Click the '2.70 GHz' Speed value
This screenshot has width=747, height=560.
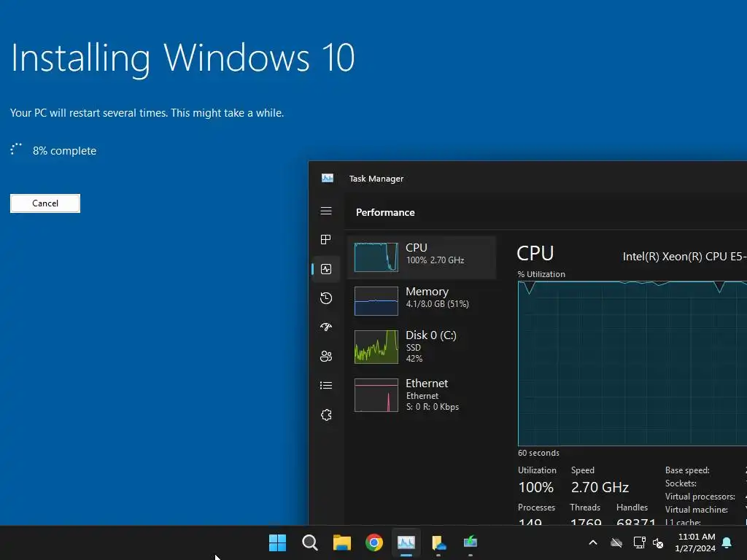click(600, 487)
